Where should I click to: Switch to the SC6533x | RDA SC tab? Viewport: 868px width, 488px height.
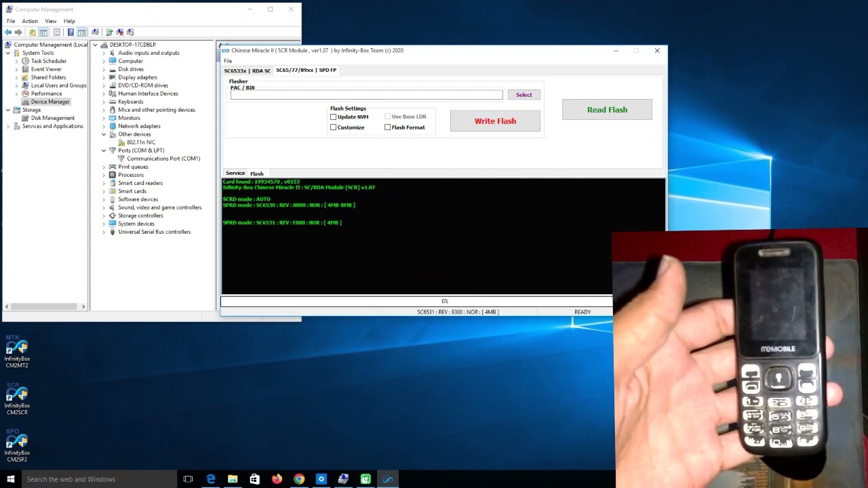(247, 70)
